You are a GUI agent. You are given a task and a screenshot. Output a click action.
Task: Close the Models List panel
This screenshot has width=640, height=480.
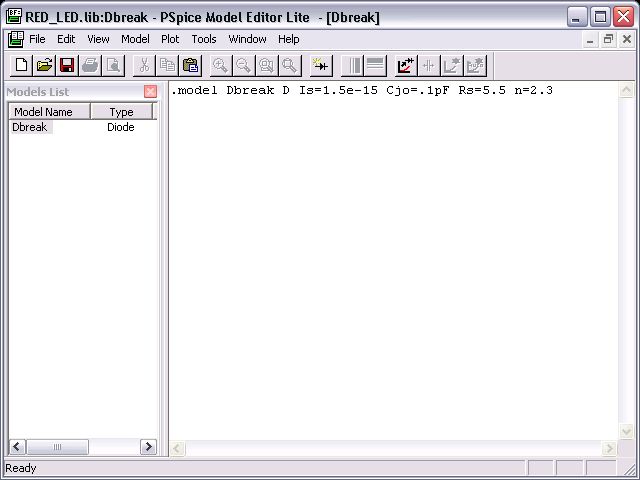pos(150,91)
